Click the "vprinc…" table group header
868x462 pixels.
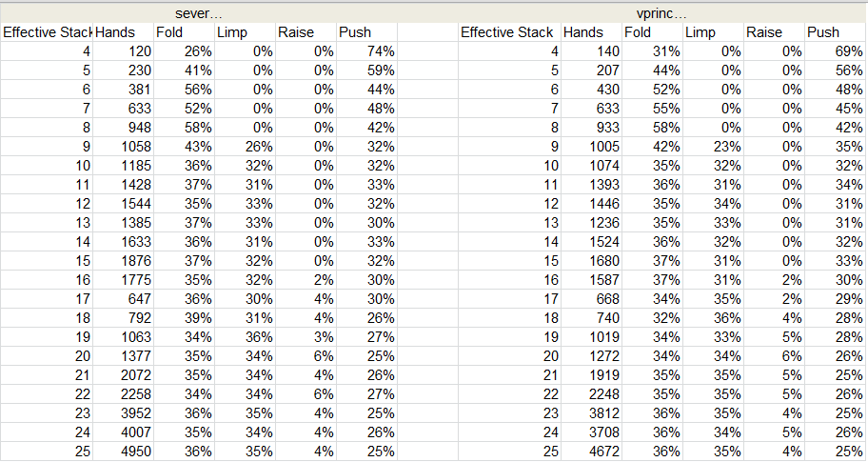coord(661,13)
